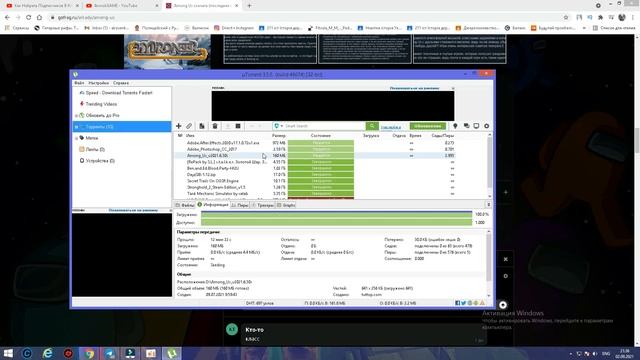Viewport: 640px width, 360px height.
Task: Open the Chrome extensions puzzle icon
Action: tap(600, 18)
